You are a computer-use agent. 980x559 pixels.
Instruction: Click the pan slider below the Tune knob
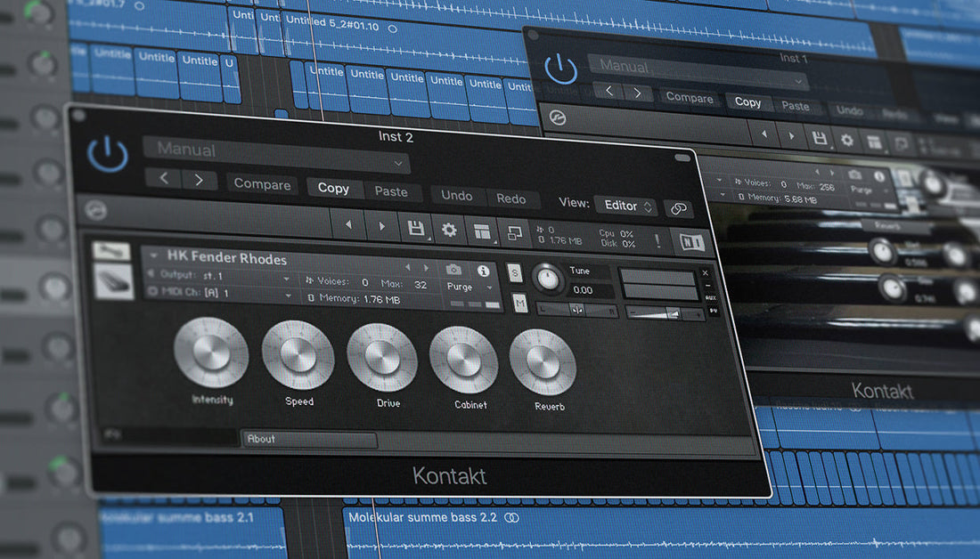coord(577,310)
